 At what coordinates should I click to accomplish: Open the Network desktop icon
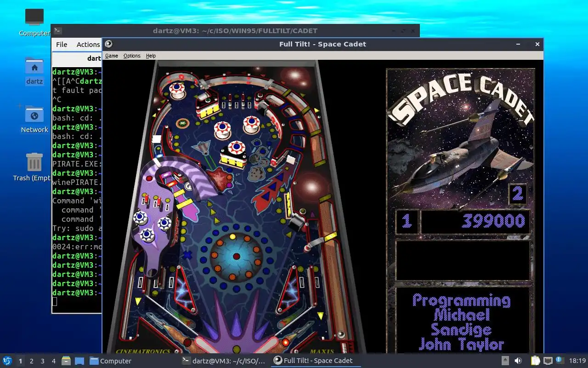pyautogui.click(x=34, y=119)
